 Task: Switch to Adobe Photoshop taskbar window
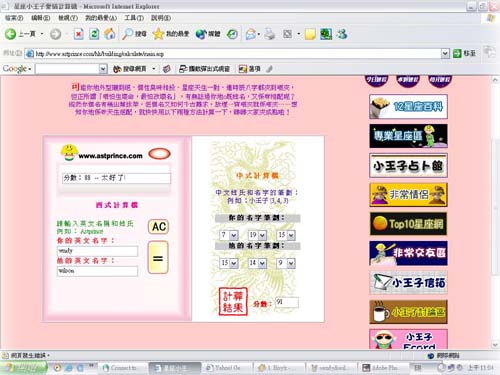tap(383, 368)
